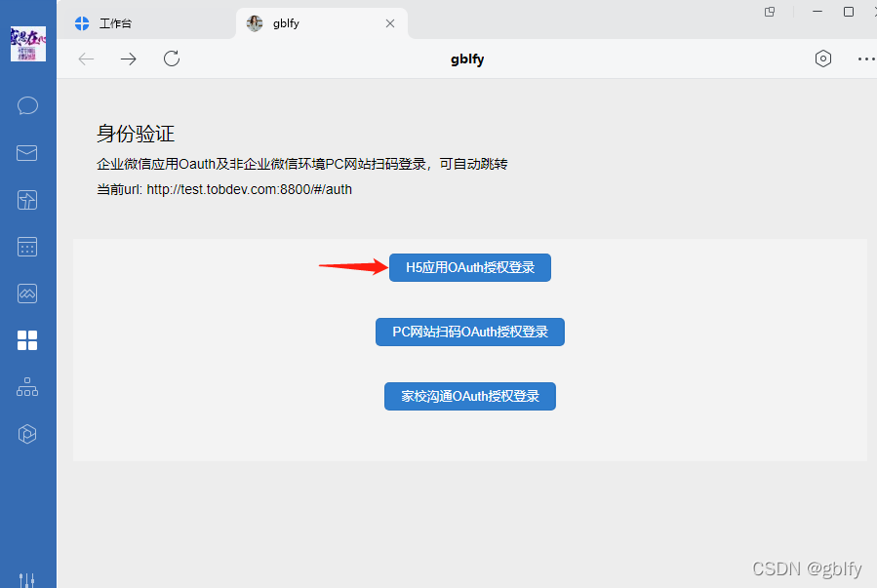Screen dimensions: 877x588
Task: Click the 家校沟通OAuth授权登录 button
Action: pyautogui.click(x=469, y=396)
